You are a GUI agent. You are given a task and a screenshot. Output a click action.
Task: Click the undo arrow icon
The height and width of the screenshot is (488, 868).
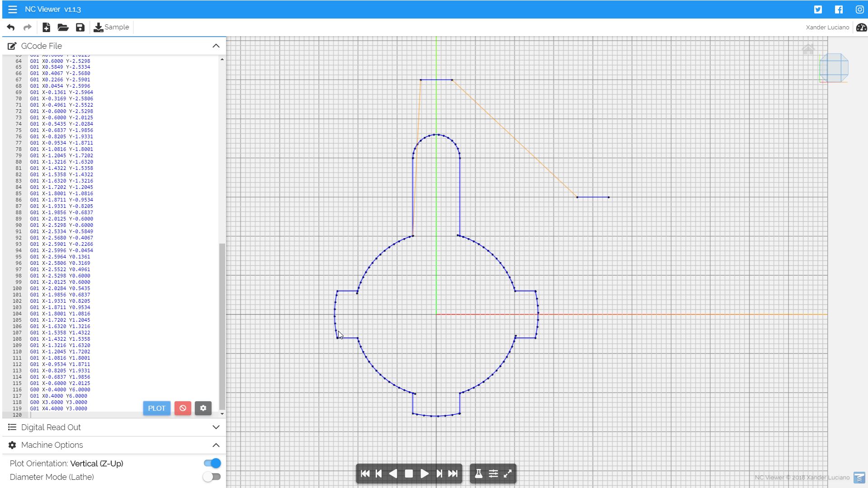11,28
